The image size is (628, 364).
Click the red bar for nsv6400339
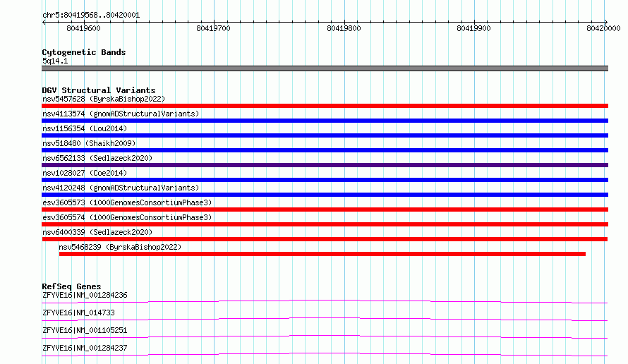[x=325, y=239]
